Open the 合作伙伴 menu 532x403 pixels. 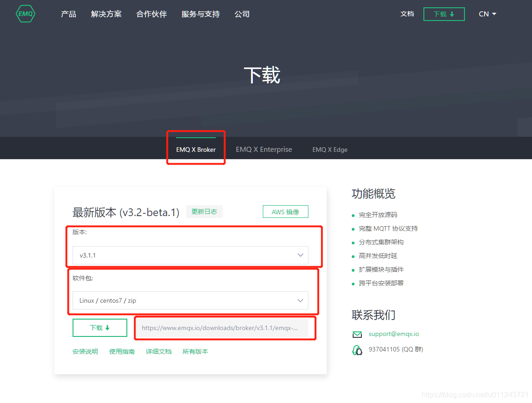151,14
